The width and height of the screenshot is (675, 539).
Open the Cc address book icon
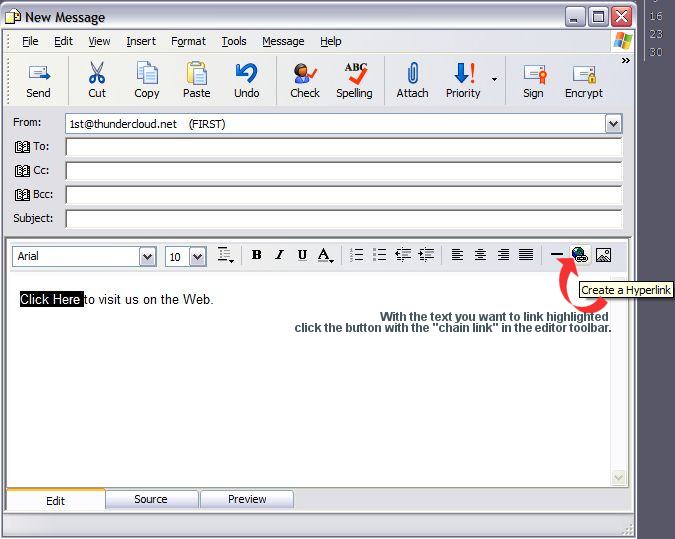click(22, 171)
